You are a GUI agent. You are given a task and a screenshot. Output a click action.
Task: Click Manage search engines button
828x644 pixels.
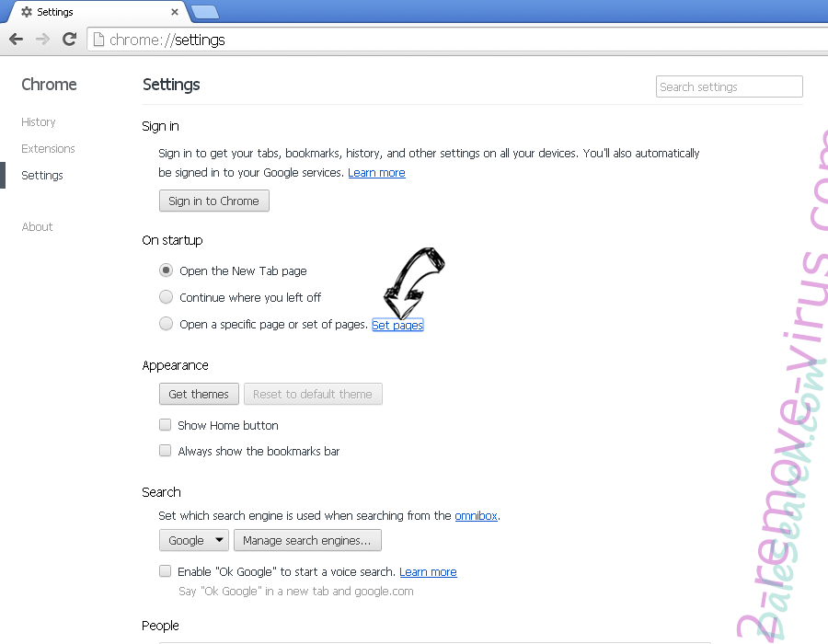[307, 541]
